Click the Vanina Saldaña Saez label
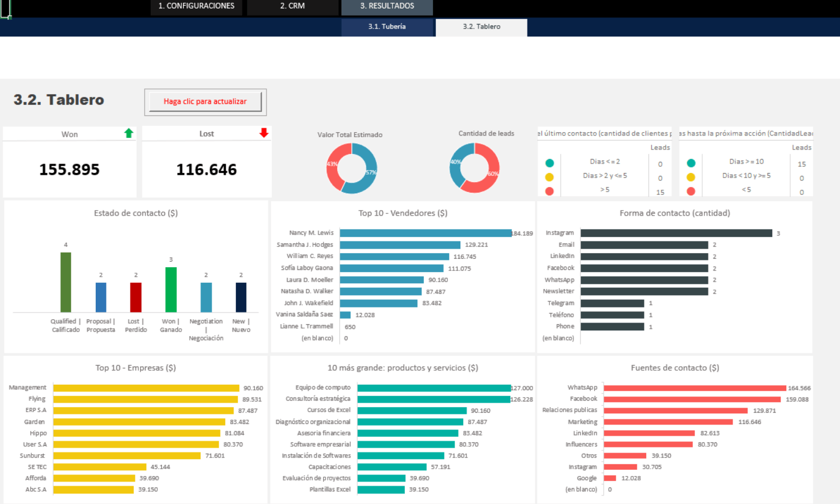840x504 pixels. 304,314
